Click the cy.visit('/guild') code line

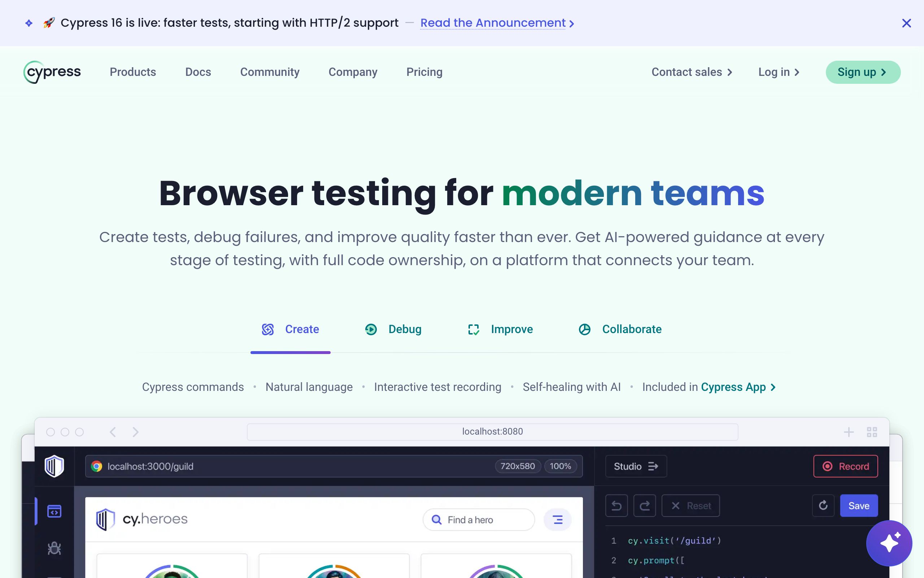click(674, 540)
